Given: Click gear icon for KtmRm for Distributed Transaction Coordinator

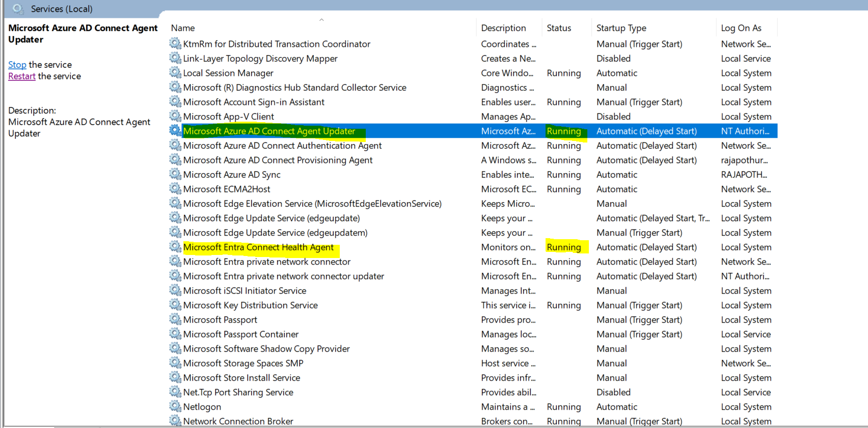Looking at the screenshot, I should (x=175, y=44).
